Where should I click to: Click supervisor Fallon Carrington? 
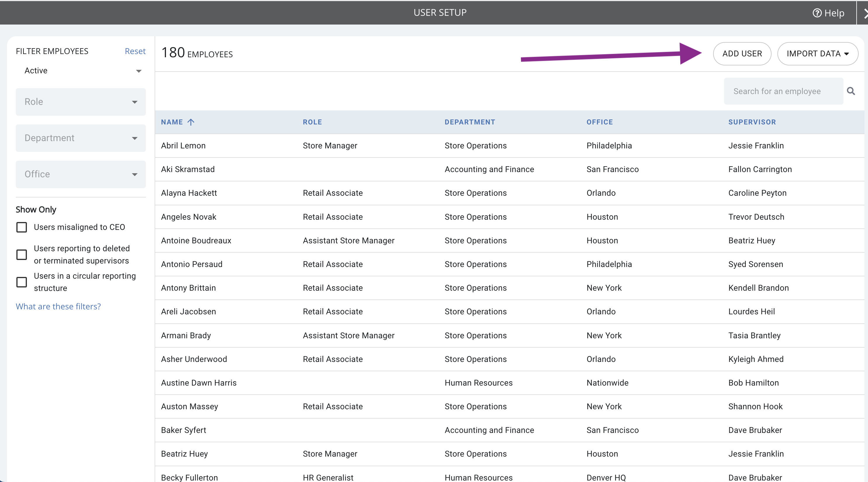pos(760,169)
